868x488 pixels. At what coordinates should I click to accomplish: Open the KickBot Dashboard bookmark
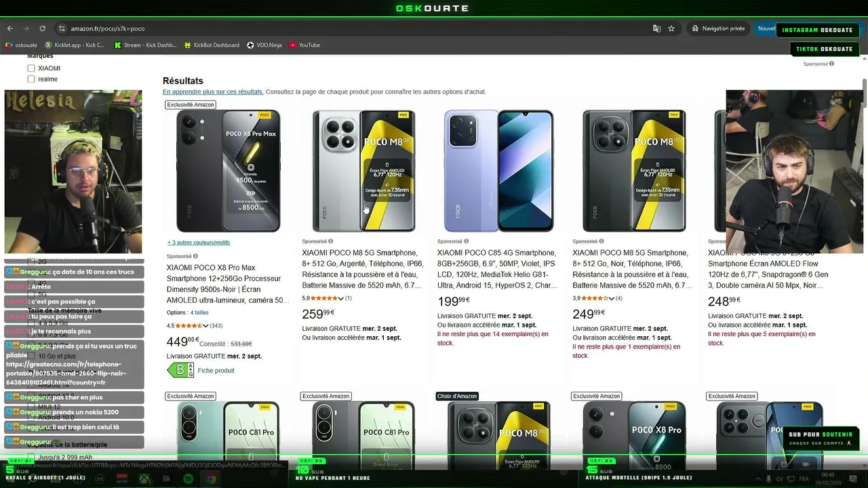pyautogui.click(x=212, y=45)
